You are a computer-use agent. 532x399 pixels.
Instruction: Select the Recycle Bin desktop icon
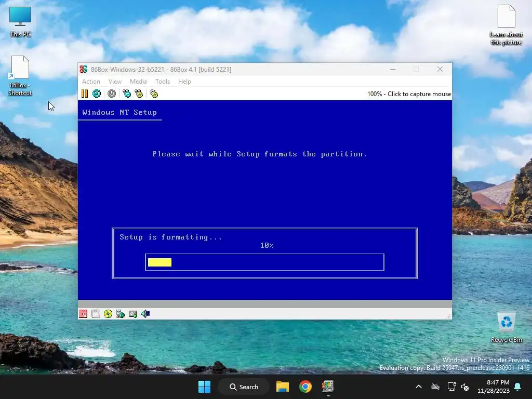(506, 327)
